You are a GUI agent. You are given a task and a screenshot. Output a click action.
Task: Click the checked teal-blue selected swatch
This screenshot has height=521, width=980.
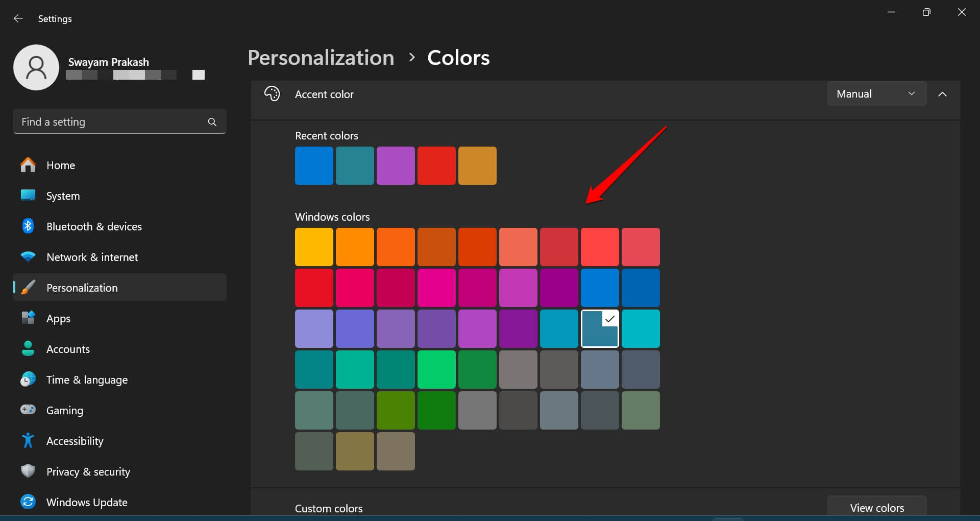coord(600,328)
